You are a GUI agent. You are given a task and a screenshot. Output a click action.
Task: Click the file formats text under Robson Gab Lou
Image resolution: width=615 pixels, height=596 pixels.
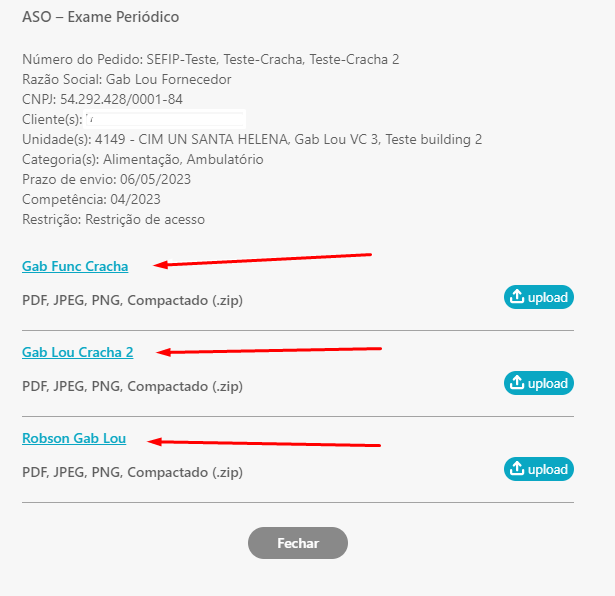click(133, 472)
